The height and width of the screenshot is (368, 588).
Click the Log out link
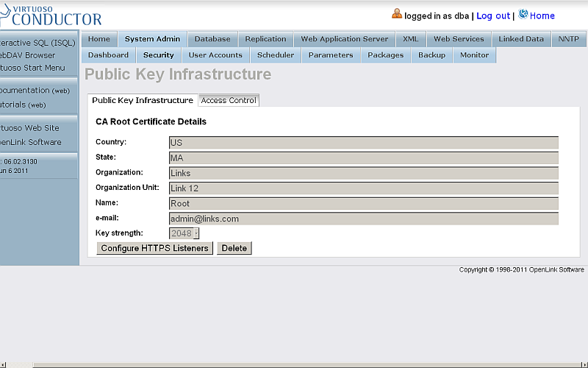pyautogui.click(x=493, y=15)
